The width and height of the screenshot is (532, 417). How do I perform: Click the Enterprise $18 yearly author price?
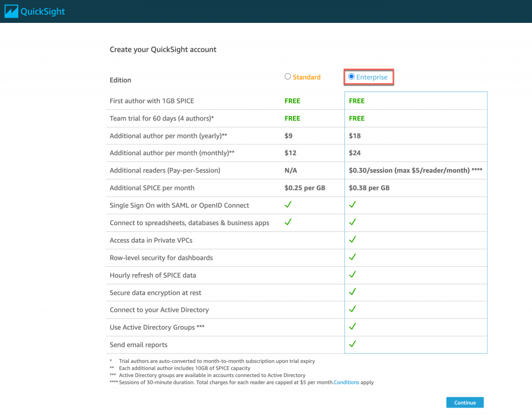click(355, 136)
